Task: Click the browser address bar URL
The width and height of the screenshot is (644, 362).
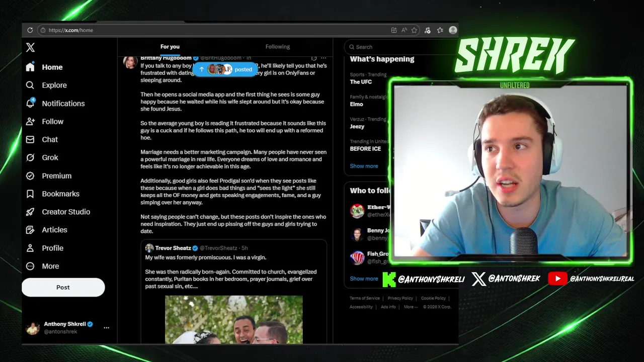Action: point(71,30)
